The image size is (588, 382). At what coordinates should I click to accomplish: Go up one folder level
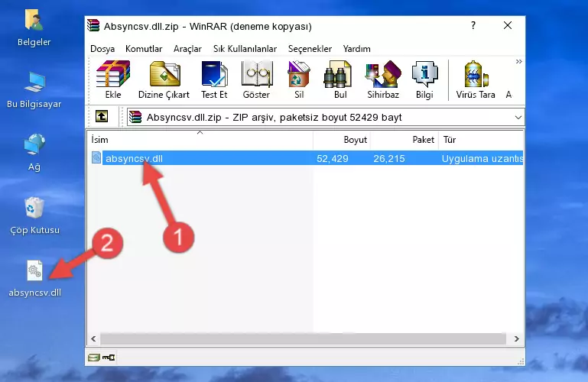102,116
